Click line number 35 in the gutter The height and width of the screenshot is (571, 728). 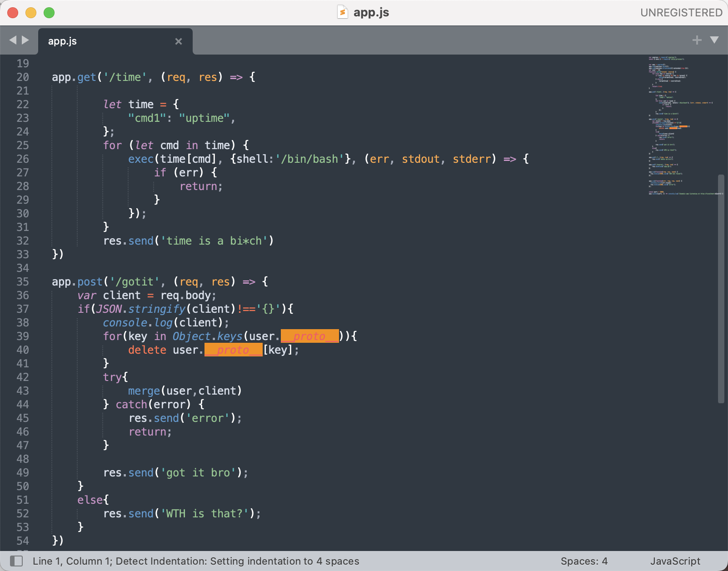(23, 282)
